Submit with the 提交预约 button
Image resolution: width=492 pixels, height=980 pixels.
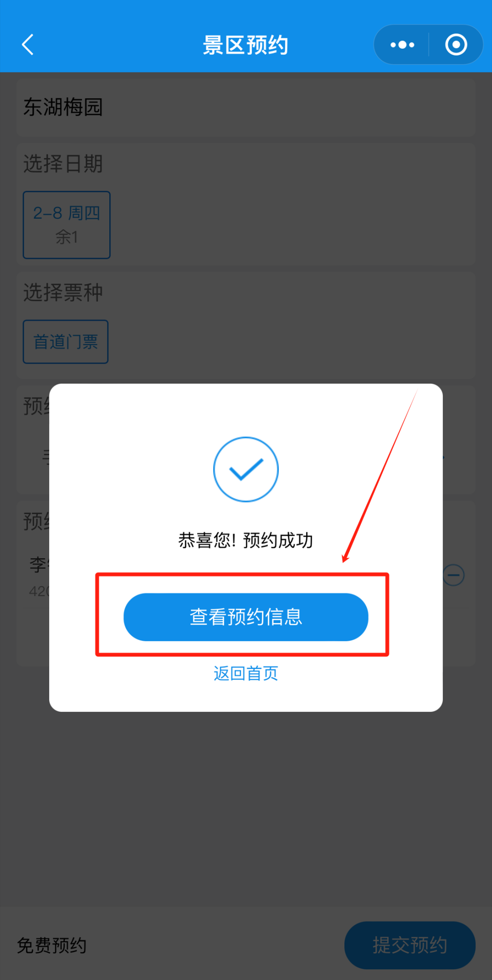coord(410,945)
